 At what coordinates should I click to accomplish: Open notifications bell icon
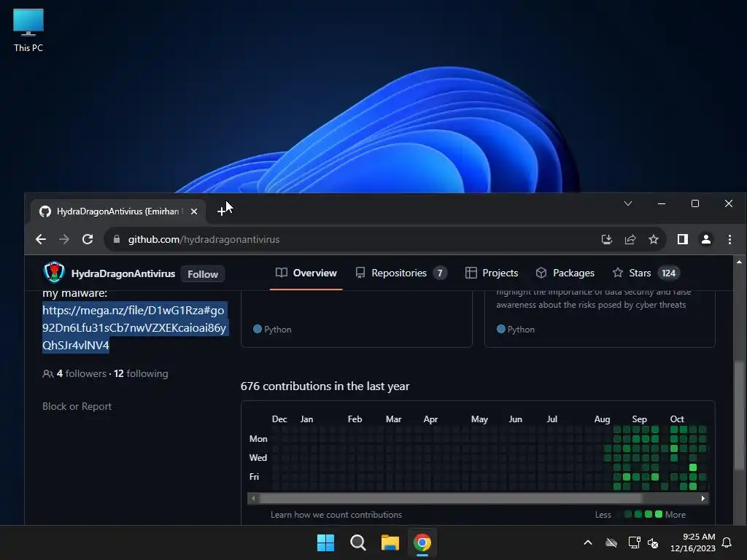click(727, 542)
